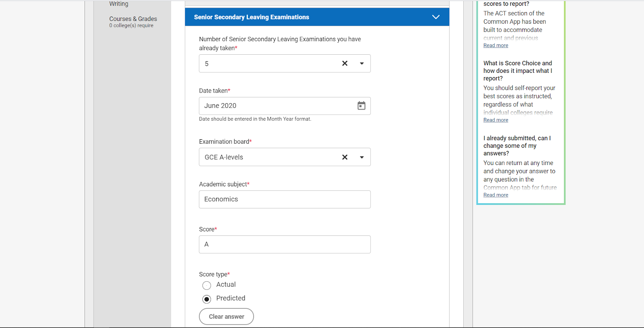The image size is (644, 328).
Task: Select the Actual score type
Action: [x=207, y=285]
